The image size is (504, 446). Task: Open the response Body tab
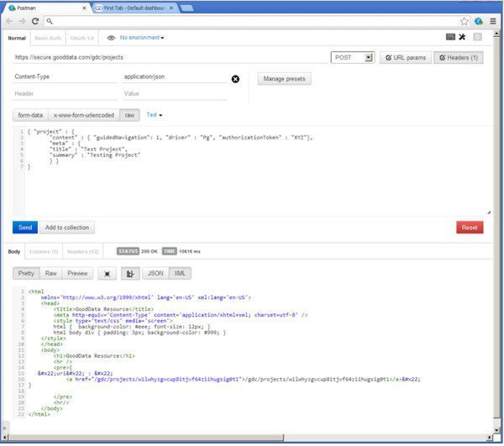click(x=14, y=252)
